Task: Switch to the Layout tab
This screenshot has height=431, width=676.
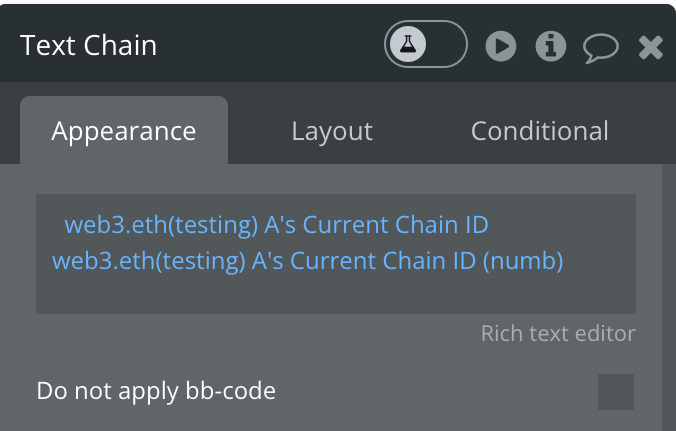Action: pos(332,131)
